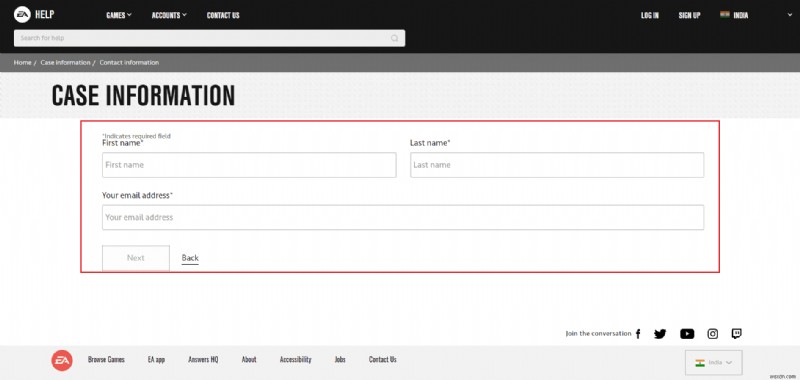Image resolution: width=800 pixels, height=380 pixels.
Task: Click Log In in the header
Action: pyautogui.click(x=649, y=15)
